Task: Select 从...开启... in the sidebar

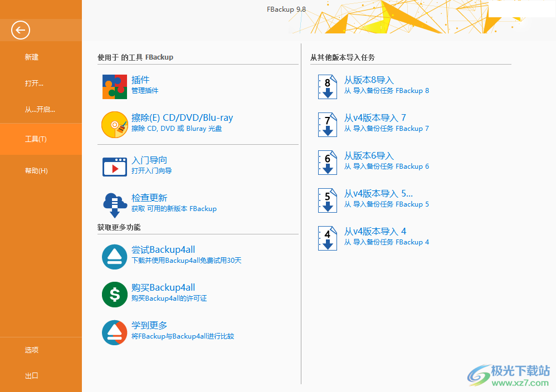Action: [x=40, y=110]
